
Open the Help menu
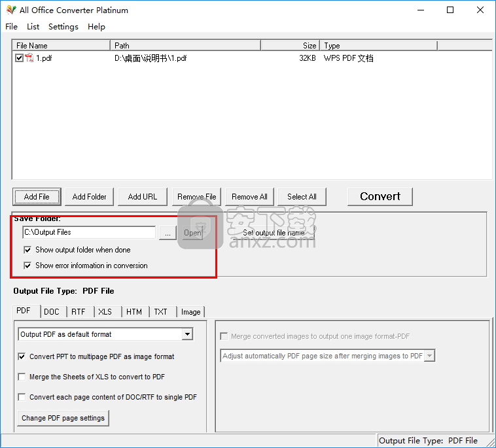point(96,27)
